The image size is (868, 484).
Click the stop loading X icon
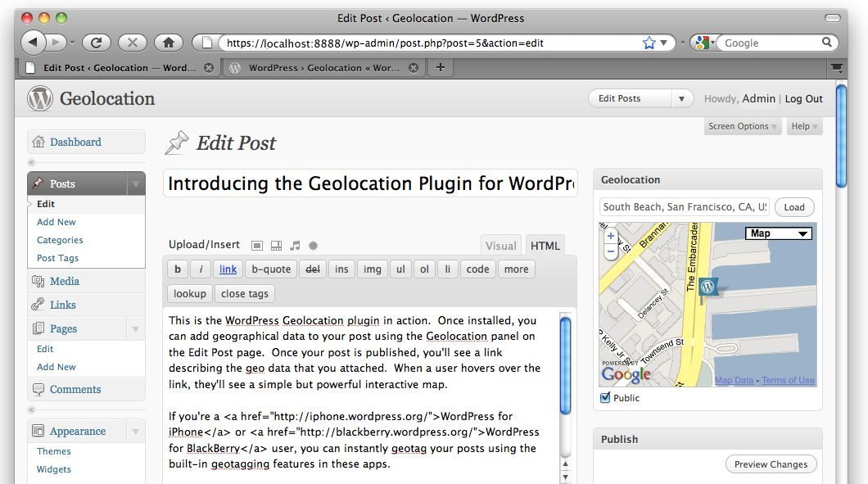[x=133, y=43]
